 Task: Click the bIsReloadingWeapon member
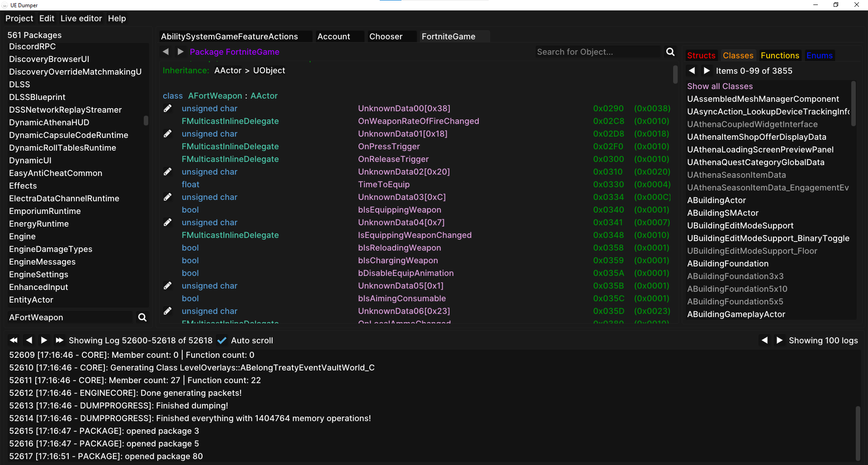[x=400, y=248]
